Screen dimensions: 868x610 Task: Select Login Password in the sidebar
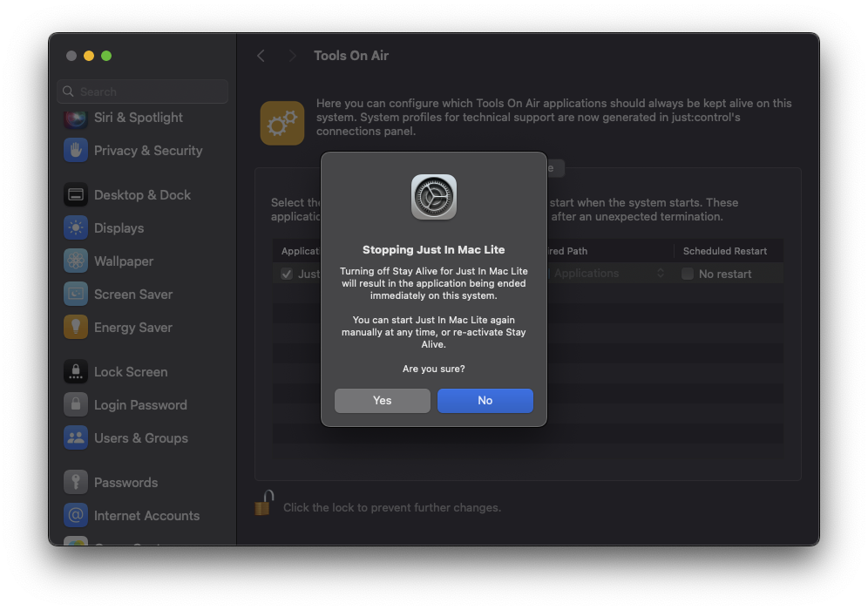coord(140,405)
